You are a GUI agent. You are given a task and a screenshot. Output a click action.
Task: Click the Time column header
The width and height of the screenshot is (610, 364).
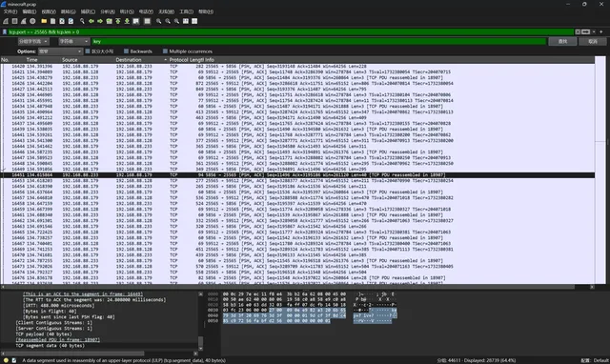point(31,60)
